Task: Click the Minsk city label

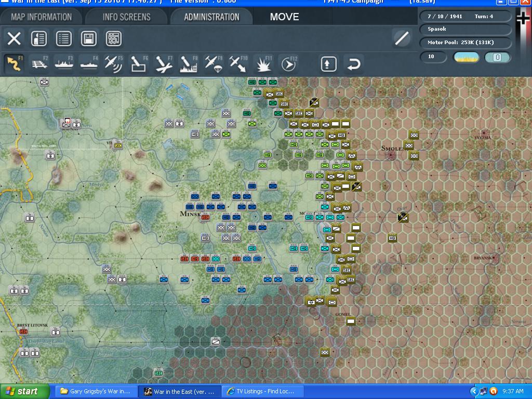Action: coord(190,214)
